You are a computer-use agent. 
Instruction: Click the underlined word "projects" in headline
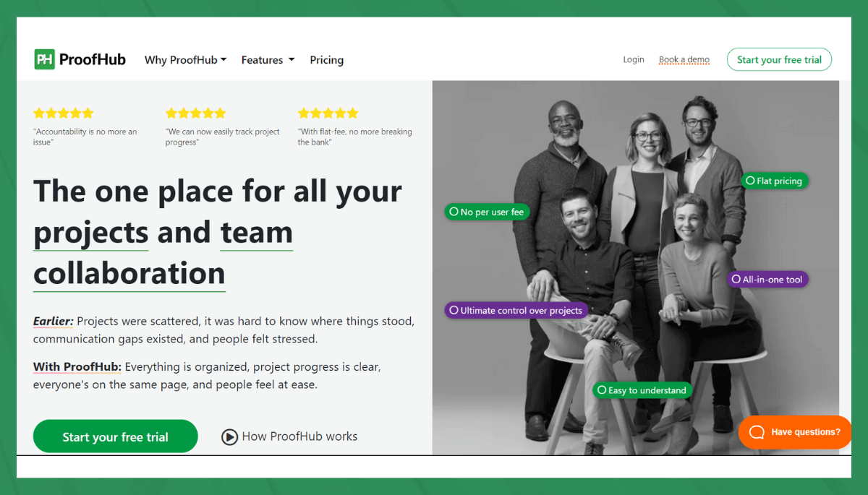91,233
